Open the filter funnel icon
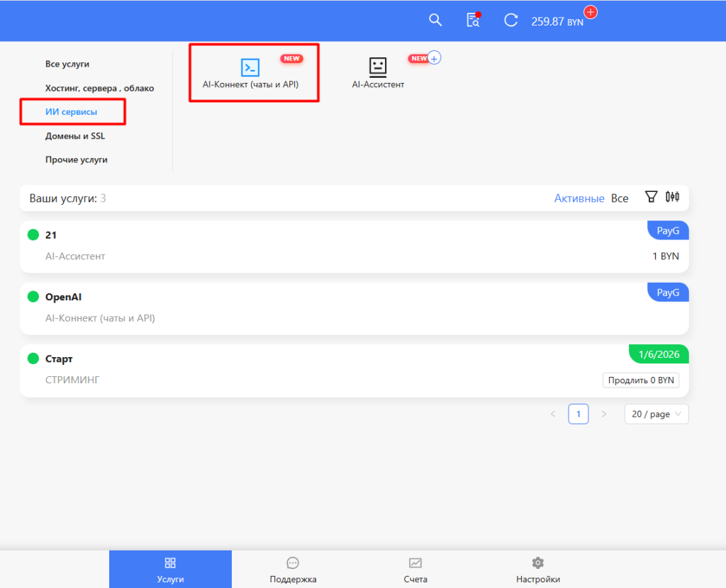The height and width of the screenshot is (588, 726). 650,198
